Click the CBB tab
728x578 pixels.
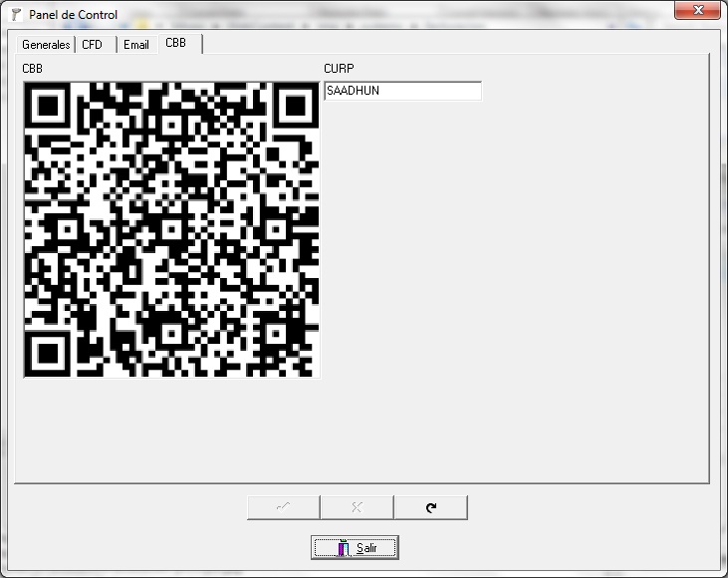180,43
